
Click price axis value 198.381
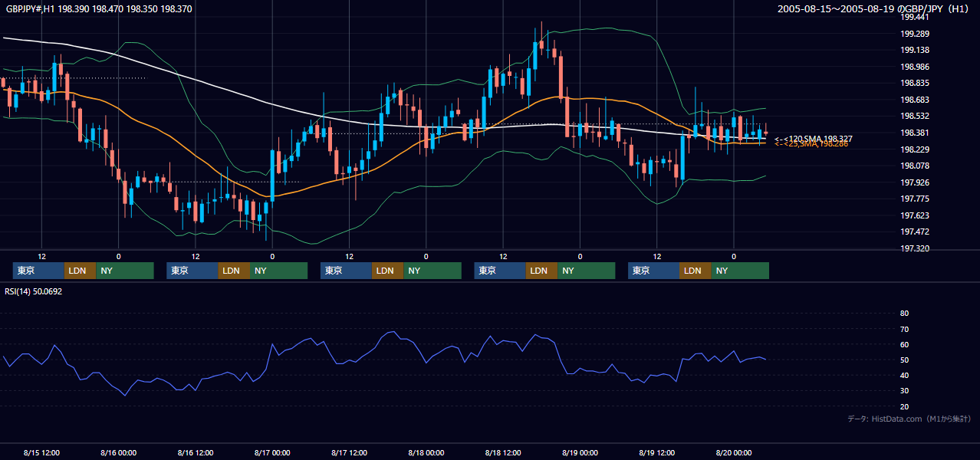(x=915, y=133)
